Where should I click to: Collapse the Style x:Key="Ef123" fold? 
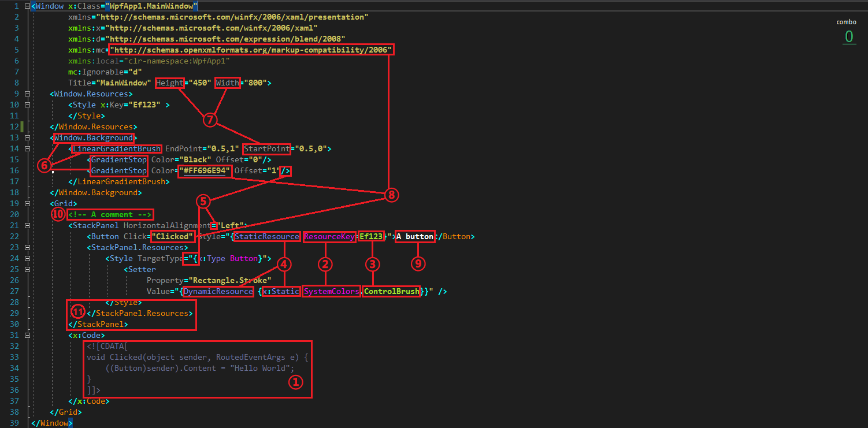point(27,105)
